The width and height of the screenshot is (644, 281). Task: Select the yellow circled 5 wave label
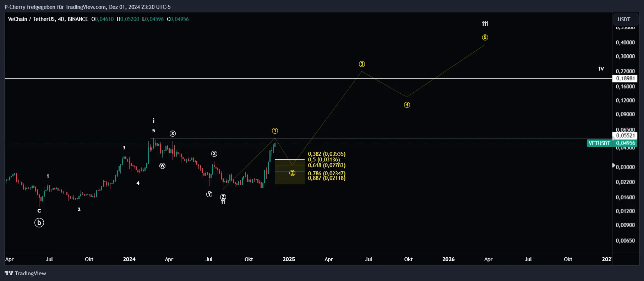485,38
